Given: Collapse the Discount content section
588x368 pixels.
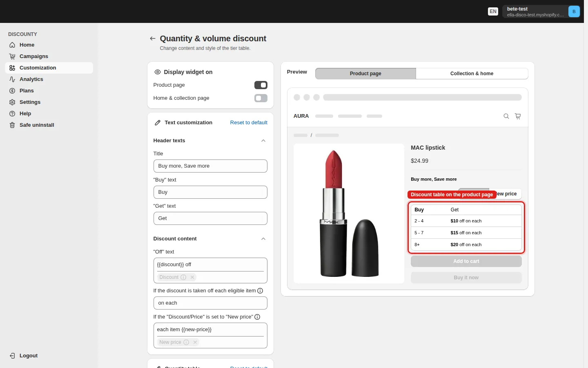Looking at the screenshot, I should 263,239.
